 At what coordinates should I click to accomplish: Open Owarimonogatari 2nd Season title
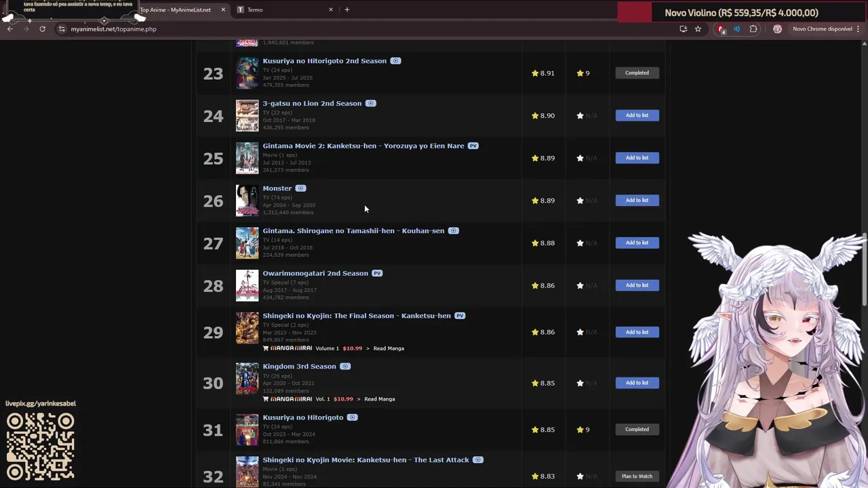tap(315, 273)
